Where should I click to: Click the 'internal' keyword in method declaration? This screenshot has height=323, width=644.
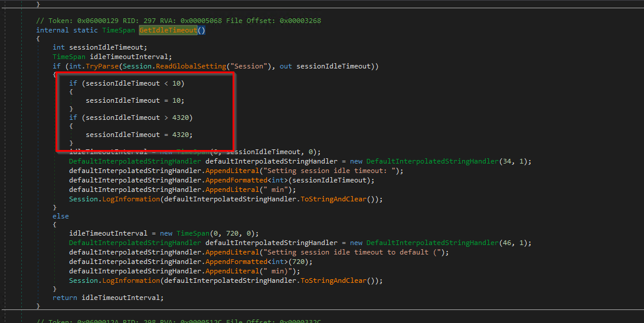[53, 30]
